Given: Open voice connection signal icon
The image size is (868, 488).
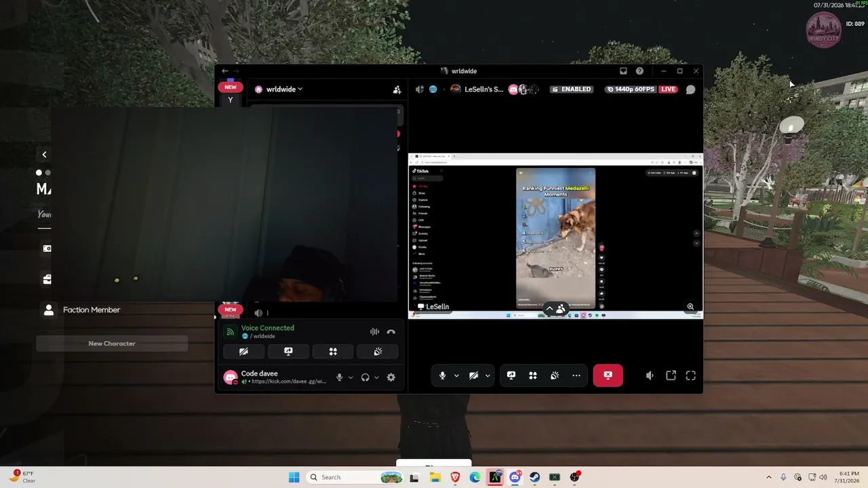Looking at the screenshot, I should point(231,332).
